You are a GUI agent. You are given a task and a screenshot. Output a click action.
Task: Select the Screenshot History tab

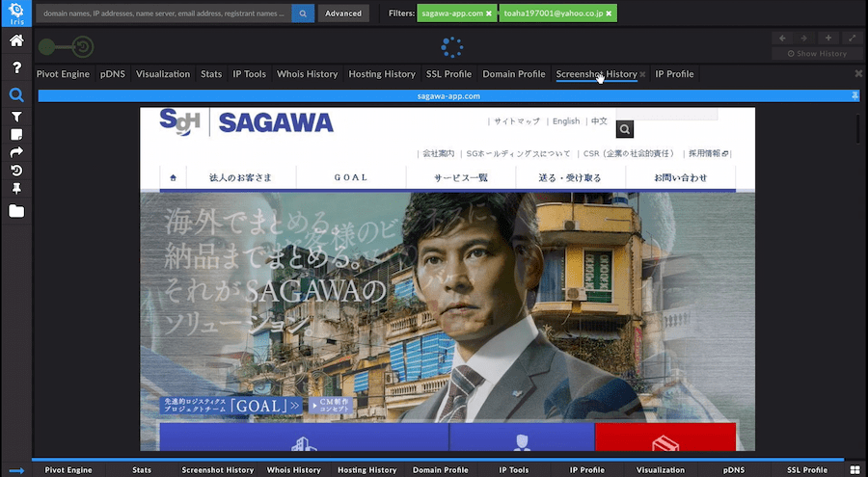pyautogui.click(x=597, y=74)
